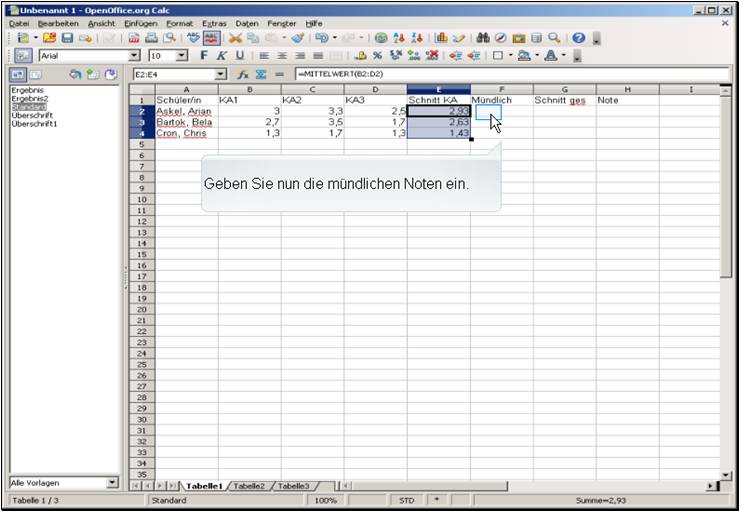Open the Format menu
The image size is (739, 511).
coord(179,22)
